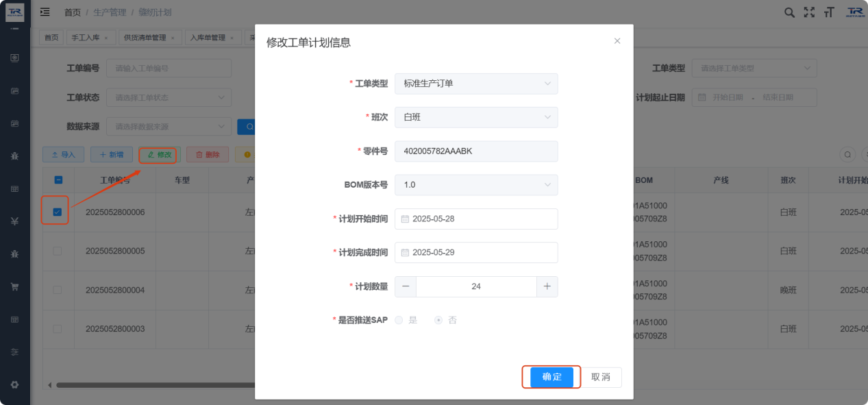Open the shopping cart sidebar icon

(14, 286)
